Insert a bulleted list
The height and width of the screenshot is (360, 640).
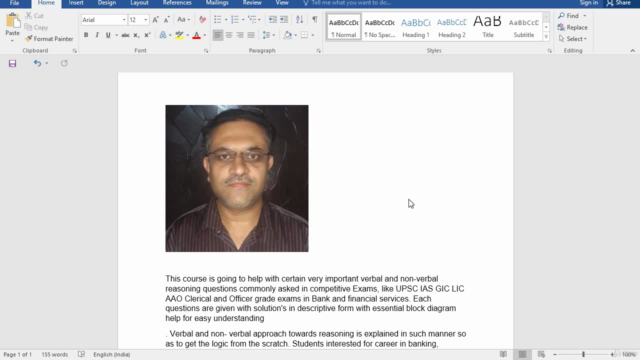pos(218,20)
